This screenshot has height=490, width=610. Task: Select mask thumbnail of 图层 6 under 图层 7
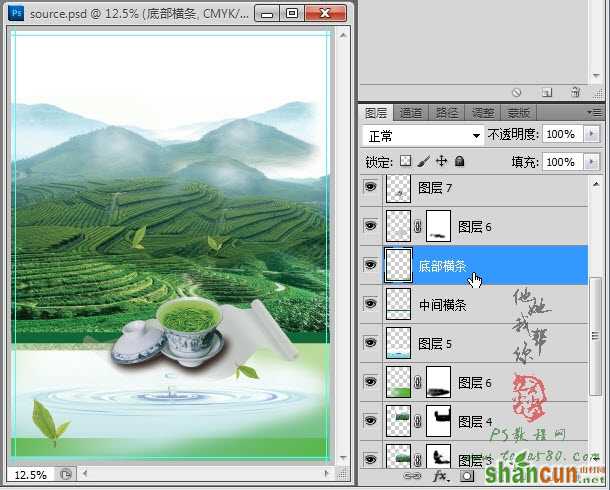click(438, 226)
